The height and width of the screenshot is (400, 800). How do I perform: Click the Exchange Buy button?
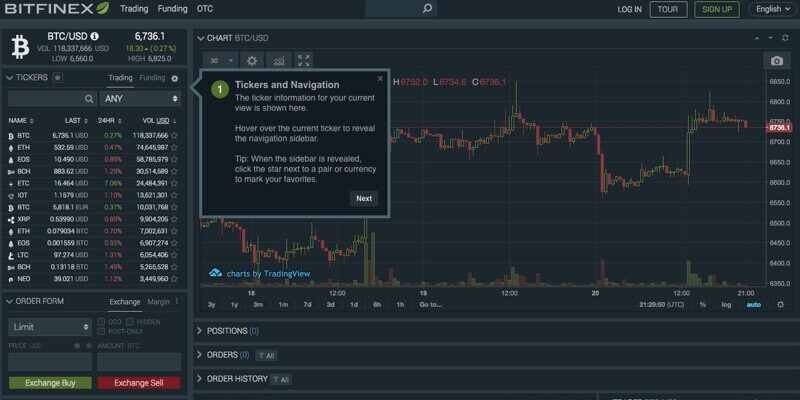click(x=50, y=383)
